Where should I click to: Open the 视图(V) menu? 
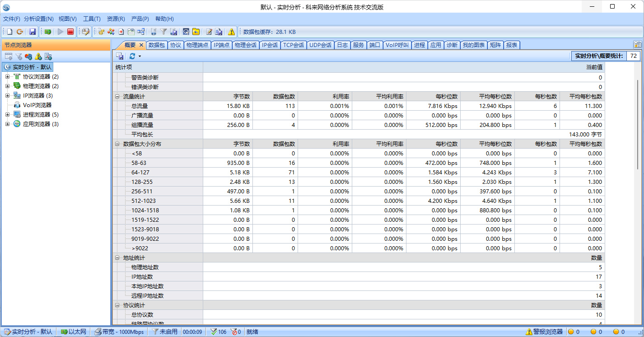click(x=68, y=19)
